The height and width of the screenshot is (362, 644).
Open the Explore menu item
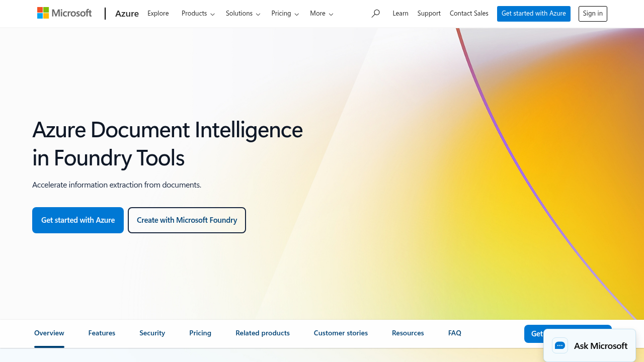point(158,14)
